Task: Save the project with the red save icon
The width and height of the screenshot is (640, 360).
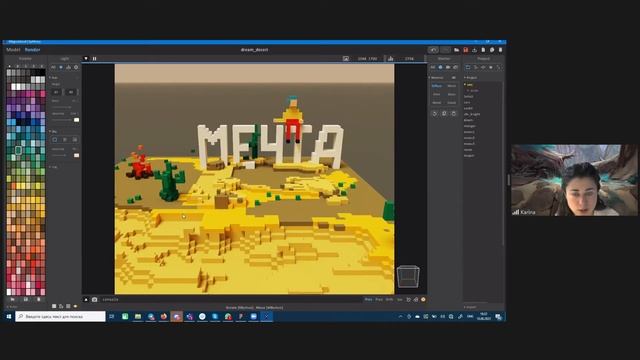Action: point(466,50)
